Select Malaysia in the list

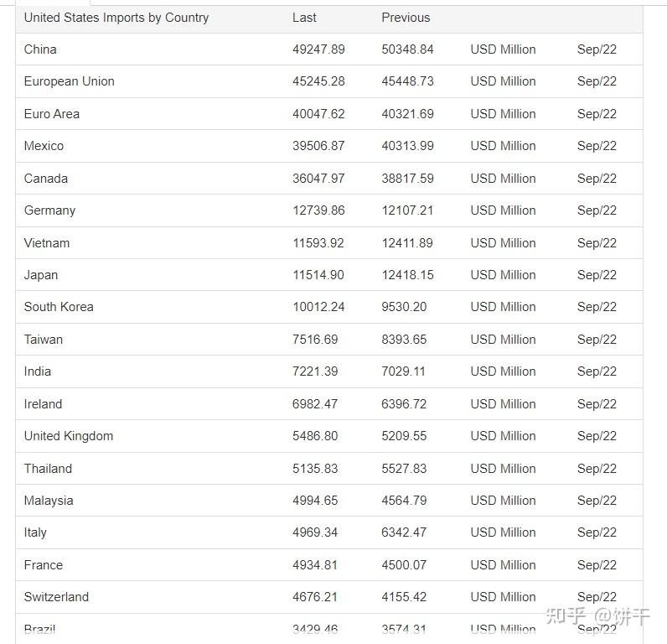(49, 501)
